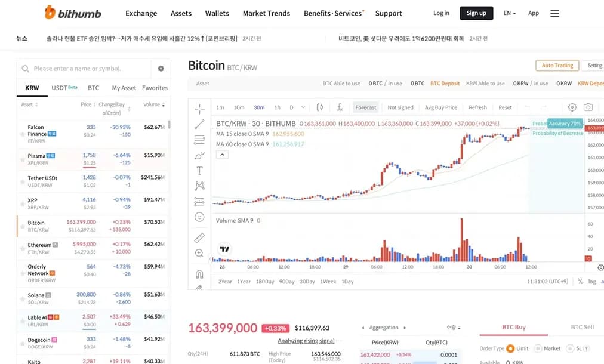This screenshot has width=604, height=364.
Task: Open the text annotation tool
Action: point(201,170)
